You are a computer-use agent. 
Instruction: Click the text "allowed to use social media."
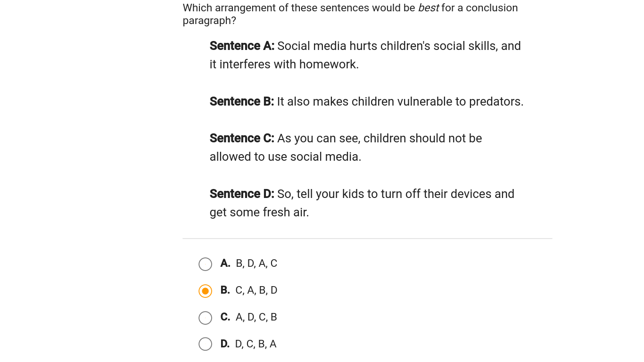point(285,156)
